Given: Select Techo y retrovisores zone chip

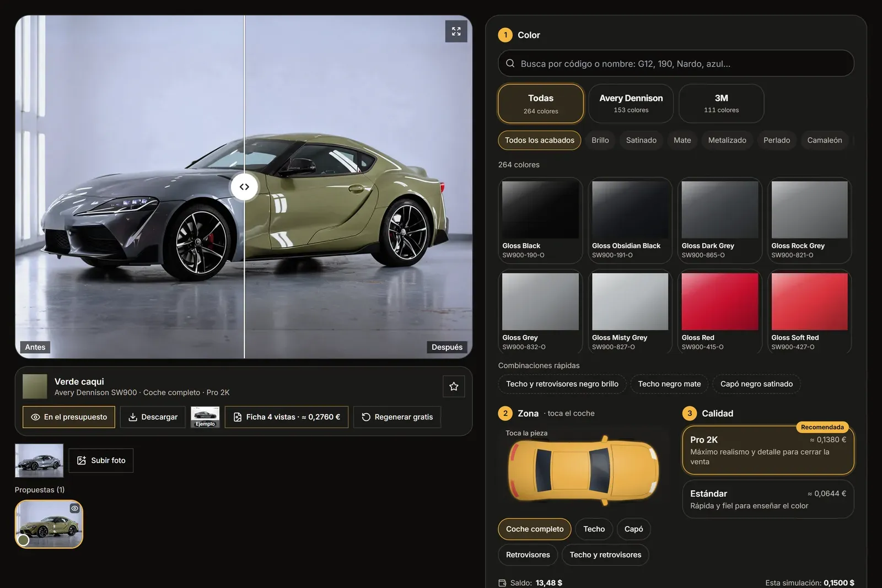Looking at the screenshot, I should 605,555.
